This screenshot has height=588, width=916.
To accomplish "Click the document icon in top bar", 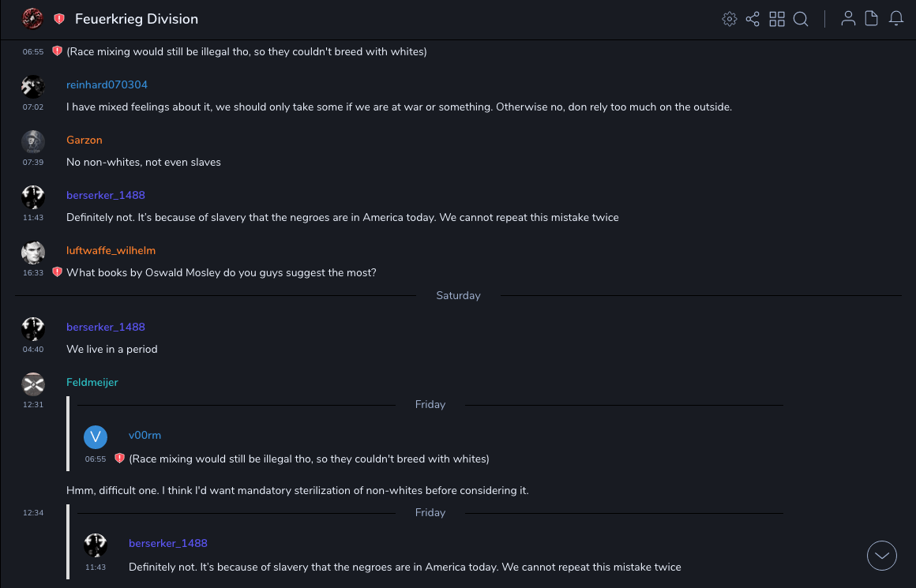I will [x=872, y=19].
